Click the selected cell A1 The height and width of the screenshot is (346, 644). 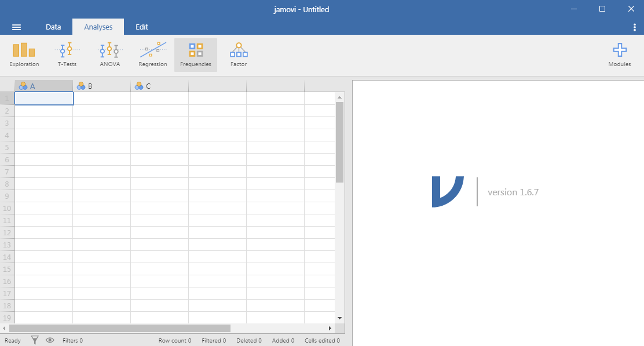(x=44, y=99)
